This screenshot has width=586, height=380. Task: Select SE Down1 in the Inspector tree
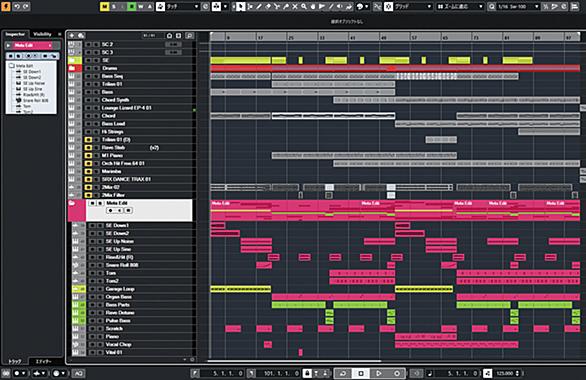click(32, 71)
